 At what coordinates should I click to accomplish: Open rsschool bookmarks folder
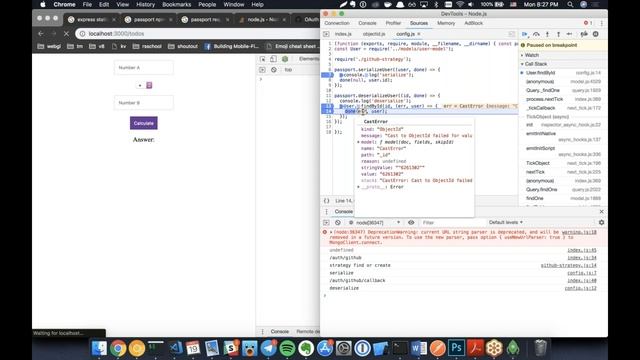(x=147, y=47)
